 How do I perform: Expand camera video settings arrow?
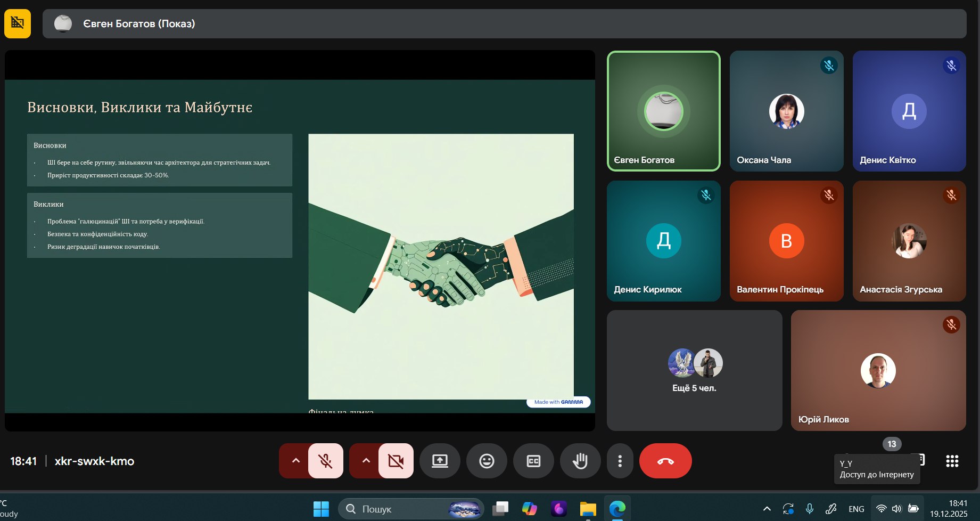(x=366, y=461)
